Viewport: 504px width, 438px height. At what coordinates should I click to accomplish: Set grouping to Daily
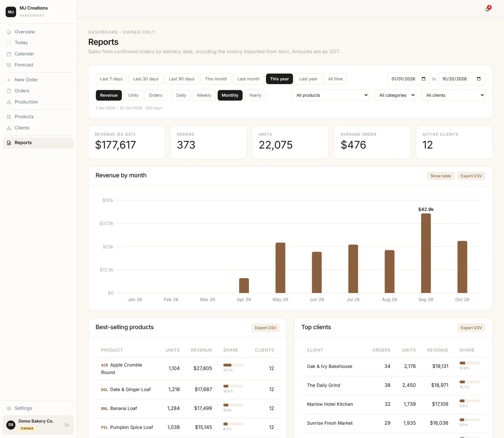click(x=181, y=95)
